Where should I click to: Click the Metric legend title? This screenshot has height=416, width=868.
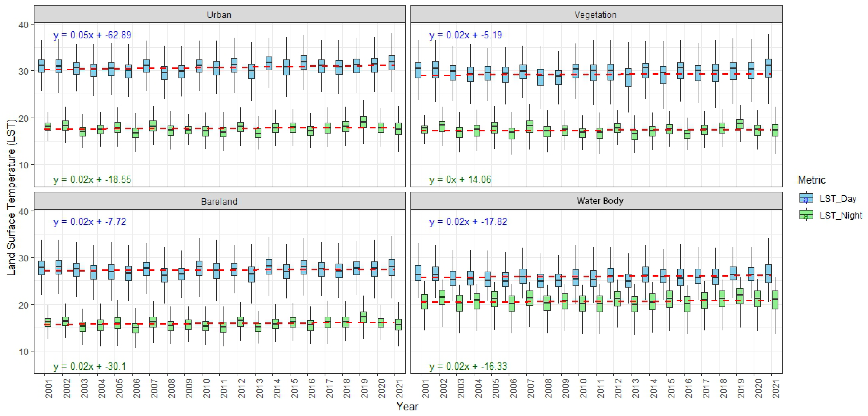click(811, 180)
